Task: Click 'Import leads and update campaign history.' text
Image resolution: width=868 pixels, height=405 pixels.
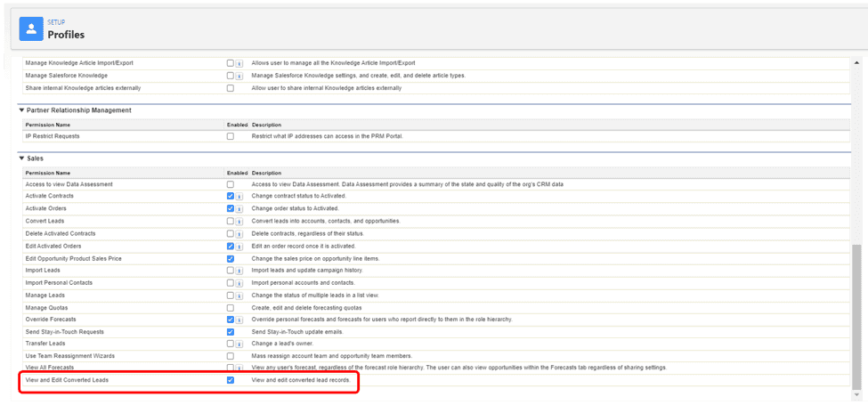Action: click(307, 271)
